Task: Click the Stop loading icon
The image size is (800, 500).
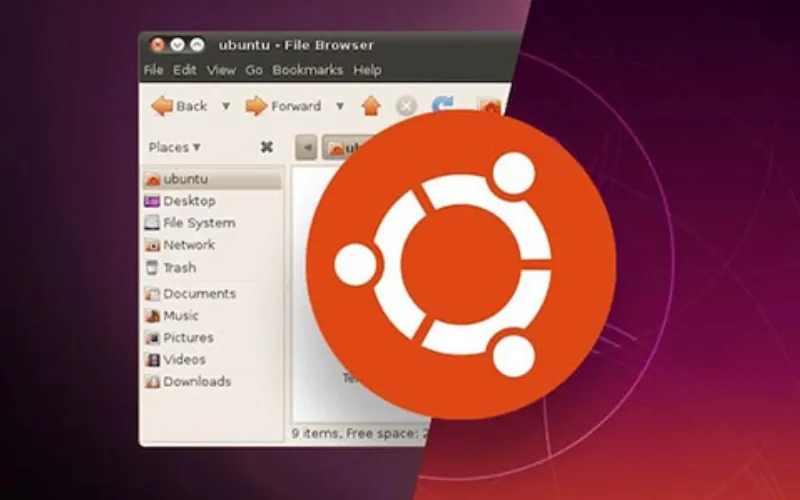Action: click(x=406, y=107)
